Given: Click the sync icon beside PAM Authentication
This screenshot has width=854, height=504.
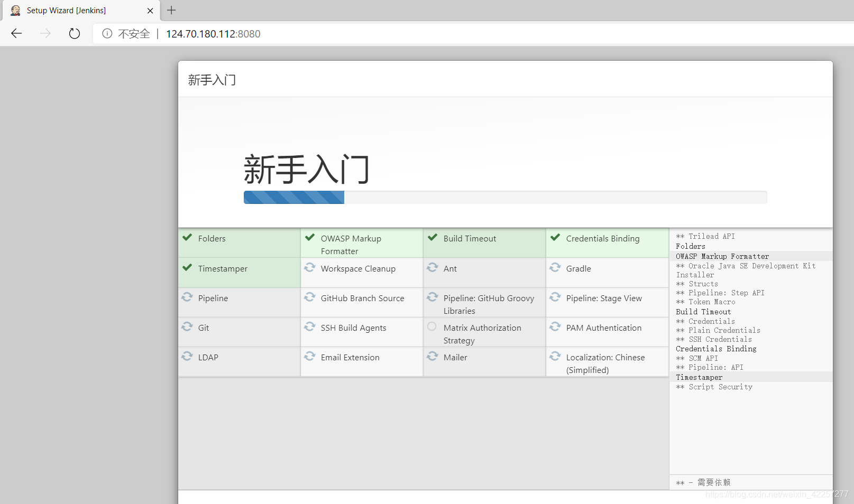Looking at the screenshot, I should click(555, 326).
